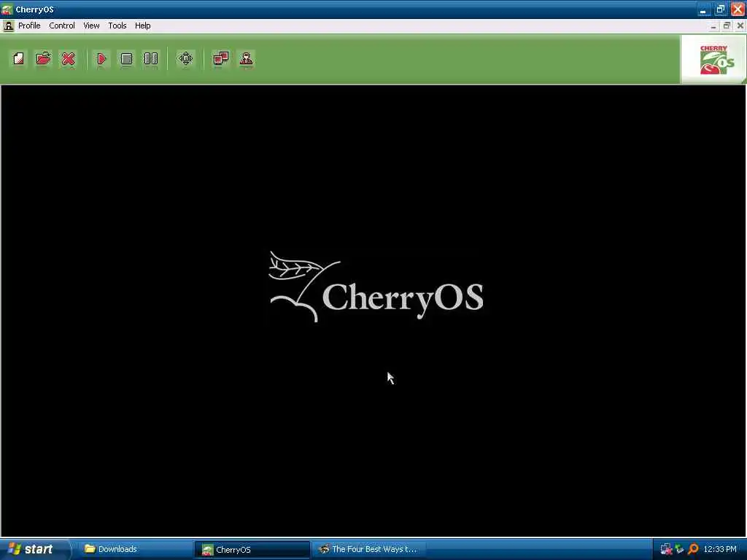
Task: Open the Windows start menu
Action: click(34, 549)
